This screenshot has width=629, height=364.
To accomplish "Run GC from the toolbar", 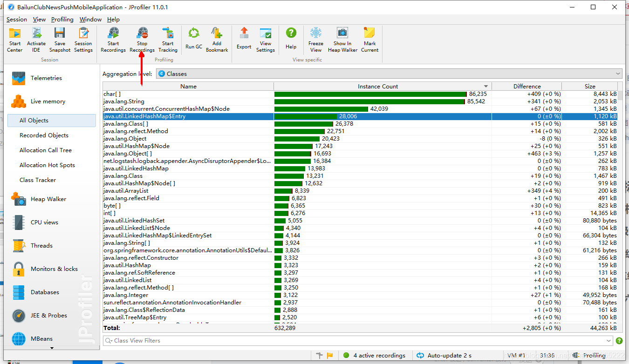I will tap(194, 38).
